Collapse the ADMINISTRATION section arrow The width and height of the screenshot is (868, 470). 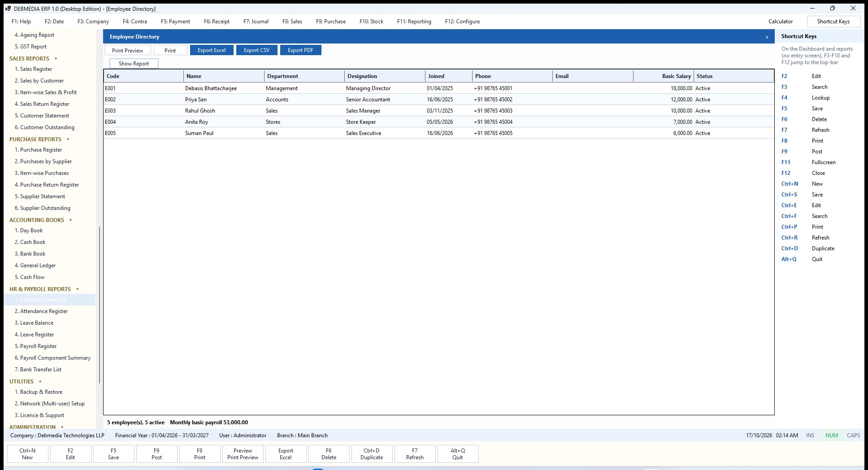point(62,427)
